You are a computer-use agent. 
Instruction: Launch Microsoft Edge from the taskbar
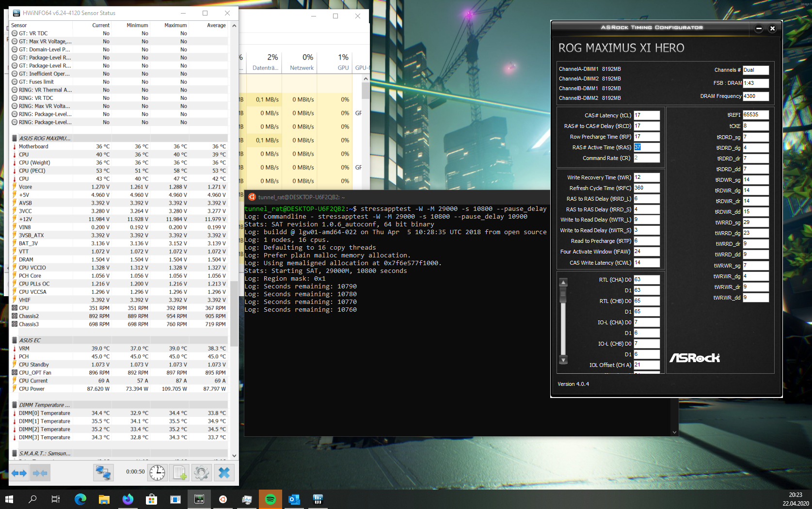point(80,499)
